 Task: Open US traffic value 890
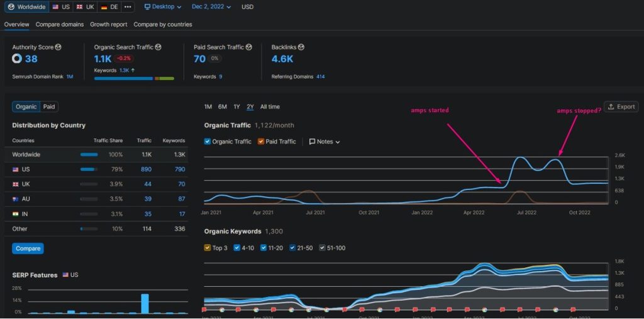coord(146,169)
